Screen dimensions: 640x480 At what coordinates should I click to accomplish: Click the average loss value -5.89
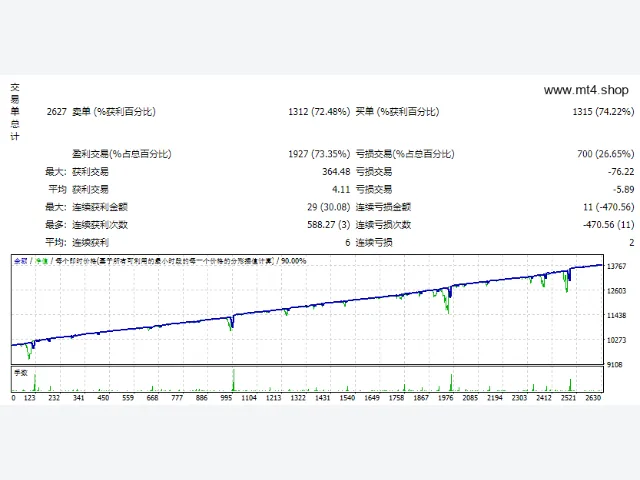pyautogui.click(x=623, y=189)
